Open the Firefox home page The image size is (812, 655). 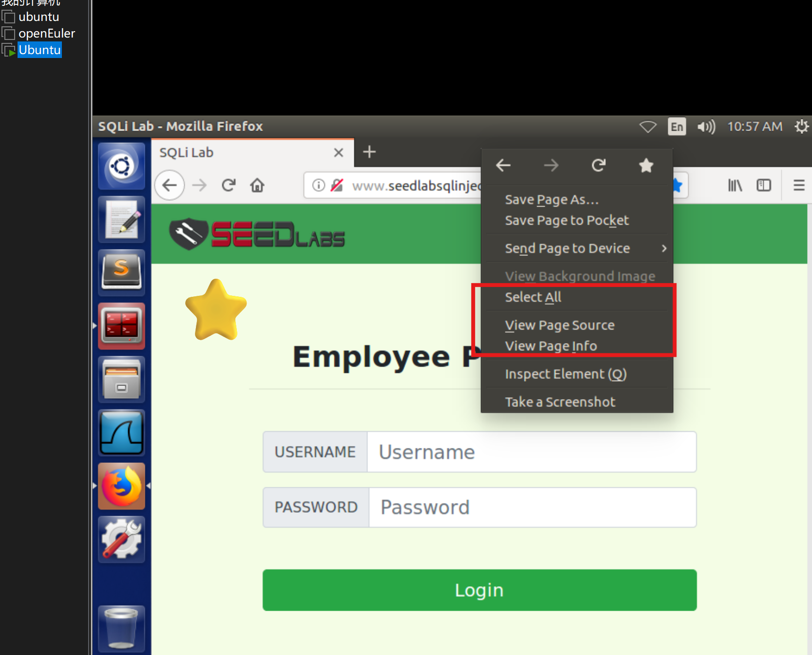point(257,185)
